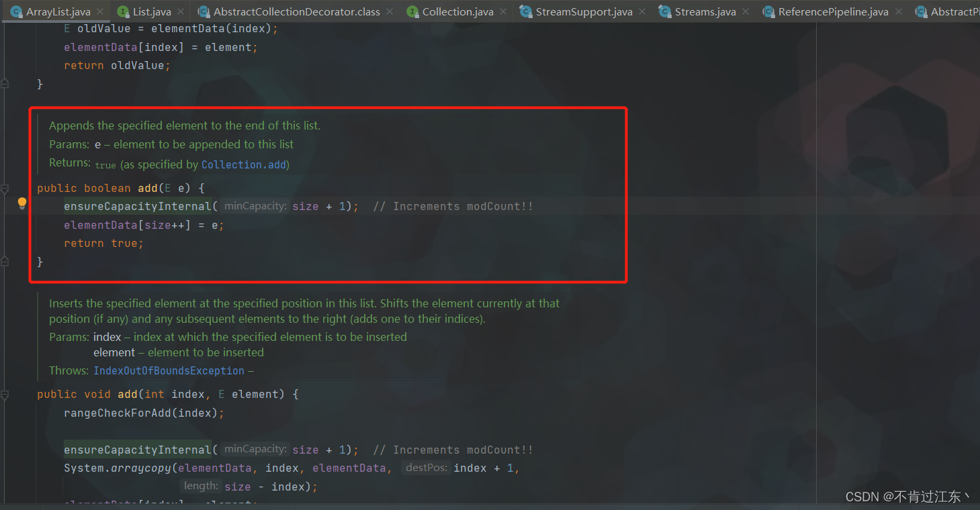Collapse the add(int index, E element) method
The height and width of the screenshot is (510, 980).
pos(5,395)
